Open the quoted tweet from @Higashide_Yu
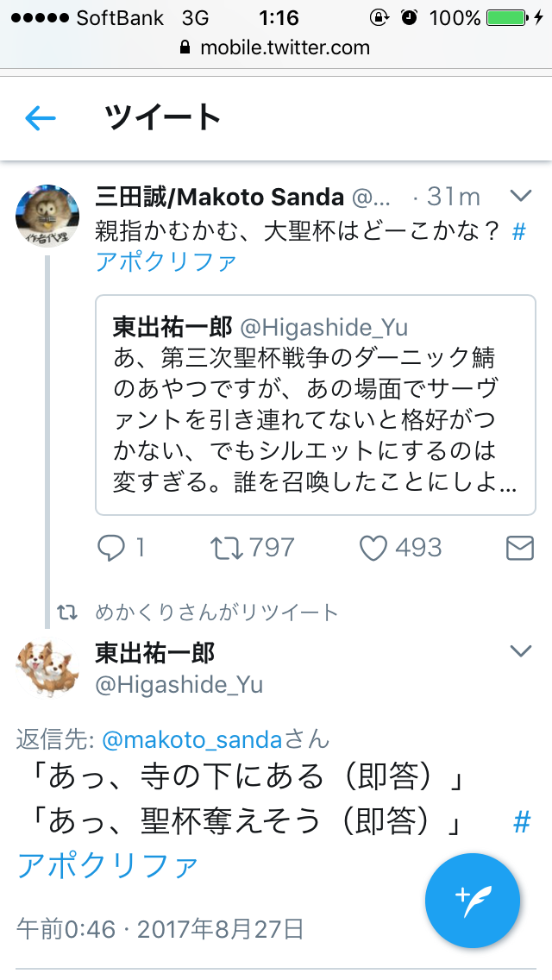552x980 pixels. click(x=315, y=405)
